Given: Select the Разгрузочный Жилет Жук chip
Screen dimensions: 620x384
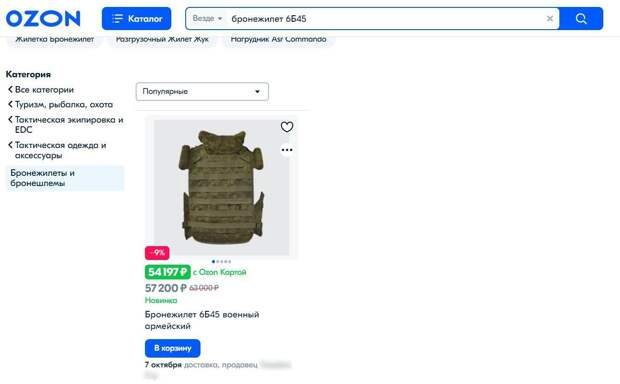Looking at the screenshot, I should [x=162, y=40].
